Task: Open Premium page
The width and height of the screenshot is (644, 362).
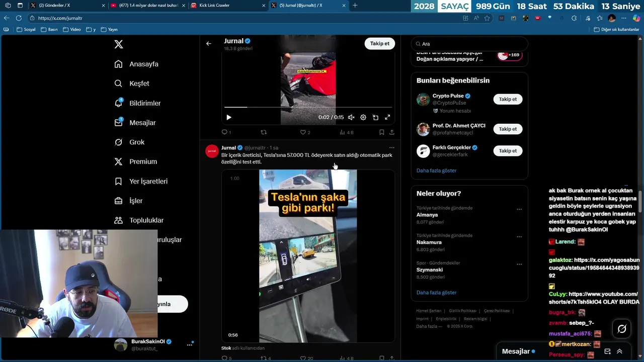Action: (x=135, y=161)
